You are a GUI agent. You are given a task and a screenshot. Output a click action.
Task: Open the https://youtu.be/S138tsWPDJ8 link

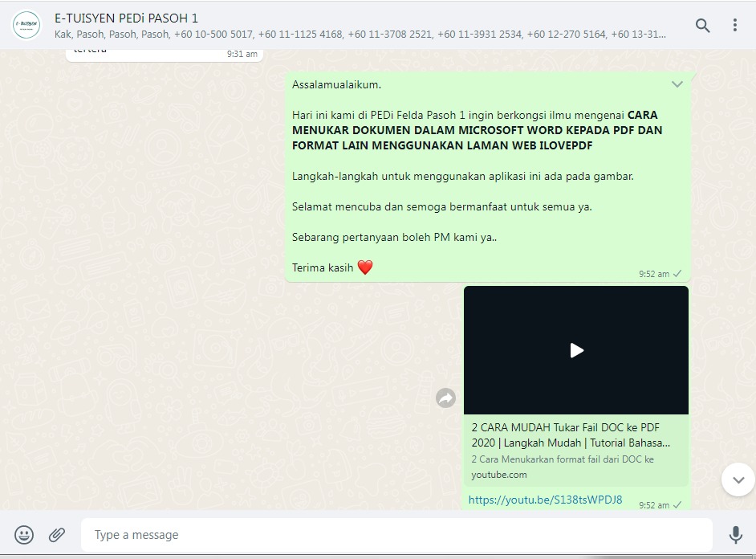click(x=545, y=500)
